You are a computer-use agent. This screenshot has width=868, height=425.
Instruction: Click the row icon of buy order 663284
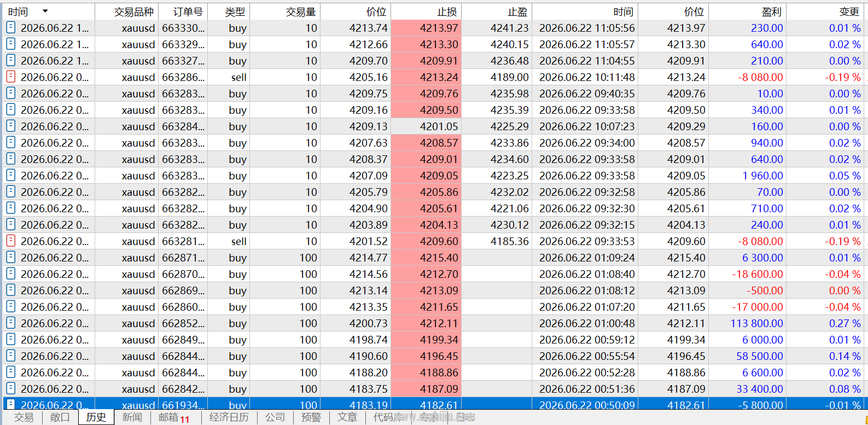[10, 126]
